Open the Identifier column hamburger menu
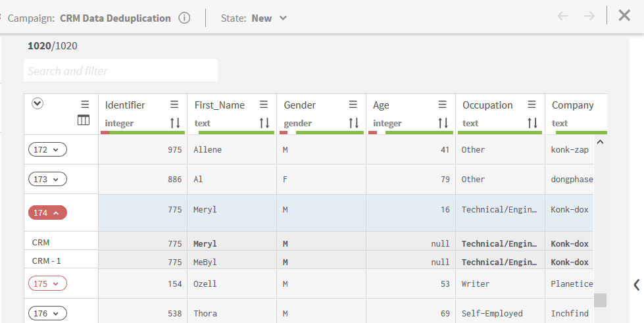The image size is (644, 323). tap(174, 105)
